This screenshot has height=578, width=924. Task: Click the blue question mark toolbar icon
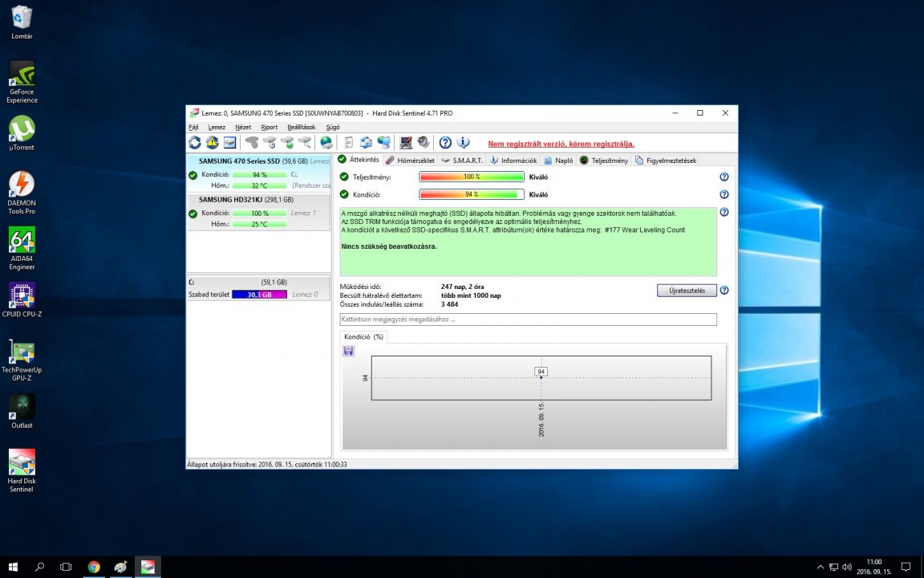click(445, 142)
